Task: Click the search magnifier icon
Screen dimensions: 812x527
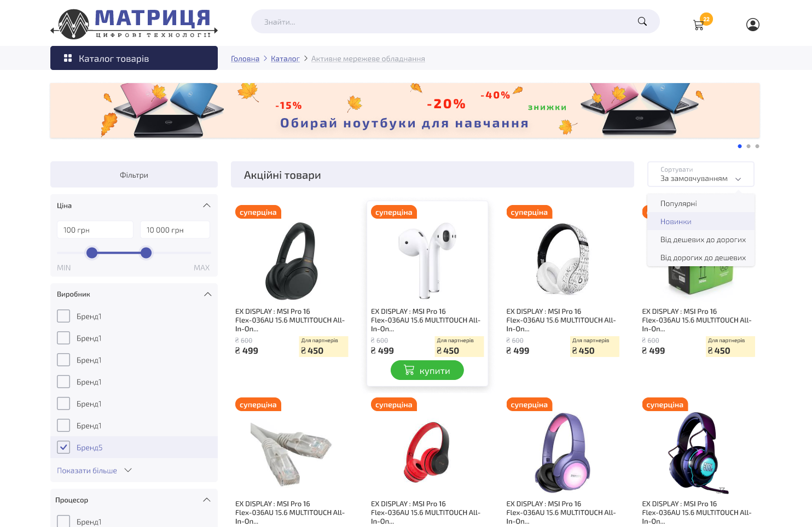Action: (x=642, y=21)
